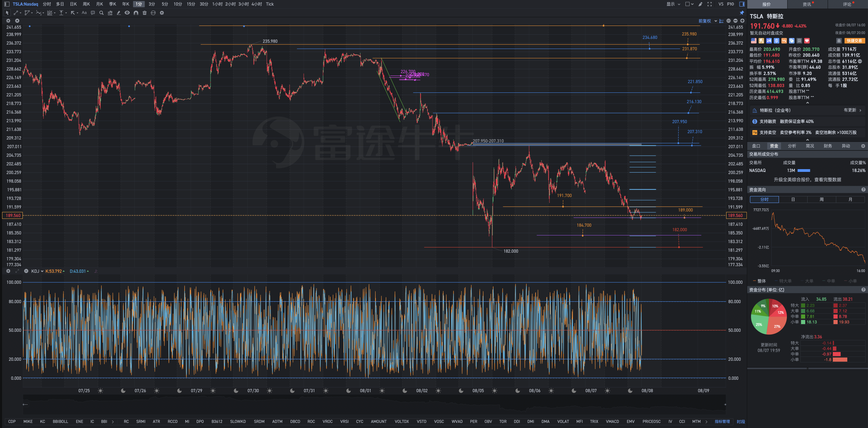This screenshot has width=868, height=428.
Task: Open the VS comparison
Action: pos(721,4)
